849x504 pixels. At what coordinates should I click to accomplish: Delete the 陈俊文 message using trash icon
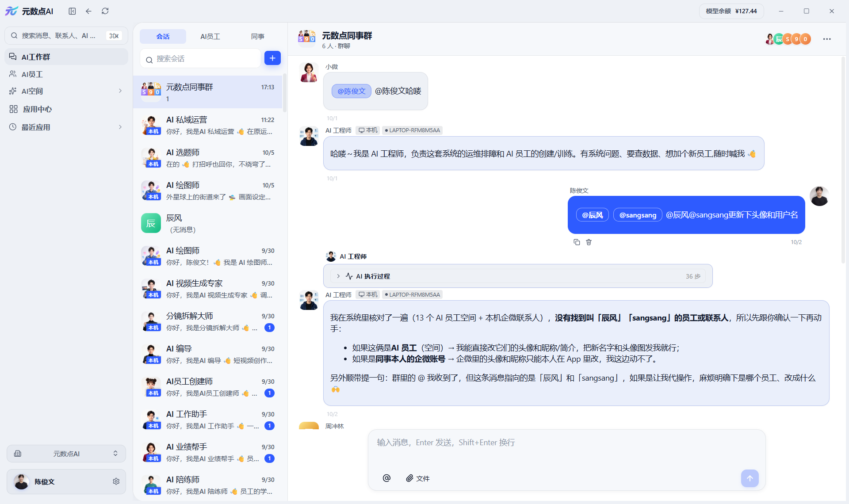(x=589, y=242)
